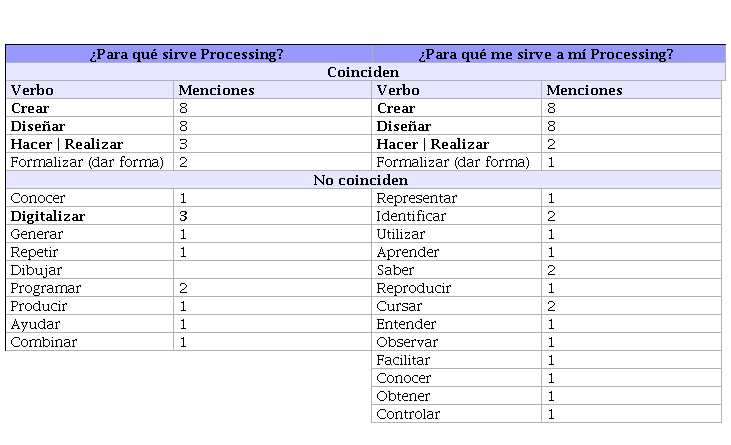Click the "¿Para qué sirve Processing?" header
The image size is (731, 445).
(187, 54)
